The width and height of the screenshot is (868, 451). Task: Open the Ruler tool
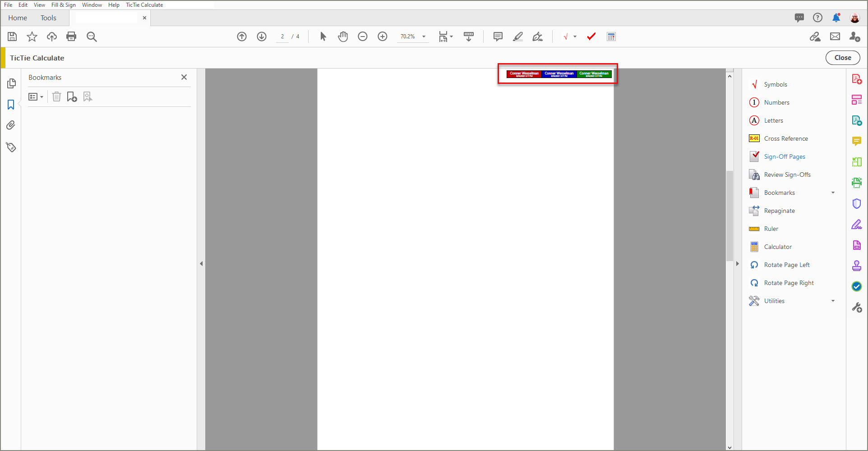pos(771,229)
